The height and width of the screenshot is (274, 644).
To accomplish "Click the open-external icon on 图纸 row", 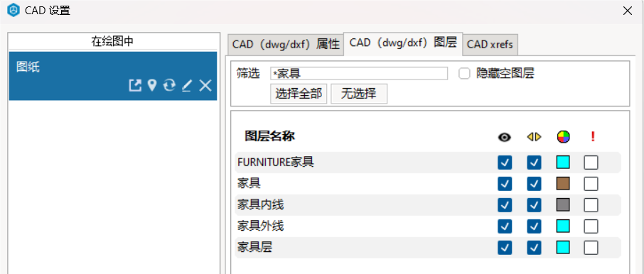I will [x=135, y=86].
